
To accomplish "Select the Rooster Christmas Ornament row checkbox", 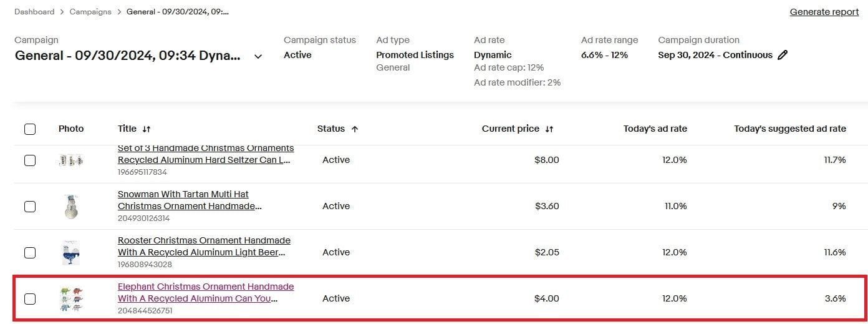I will 30,253.
